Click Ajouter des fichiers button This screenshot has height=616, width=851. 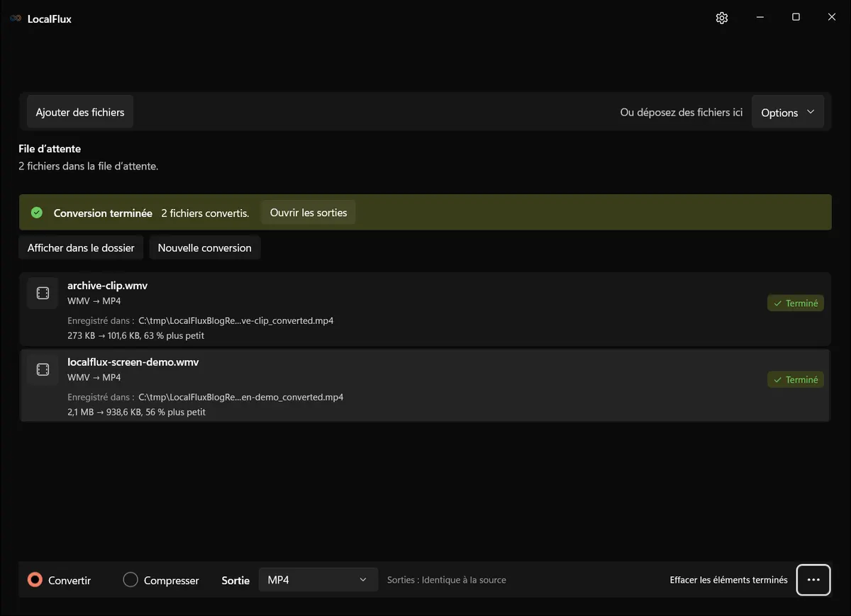pyautogui.click(x=80, y=112)
